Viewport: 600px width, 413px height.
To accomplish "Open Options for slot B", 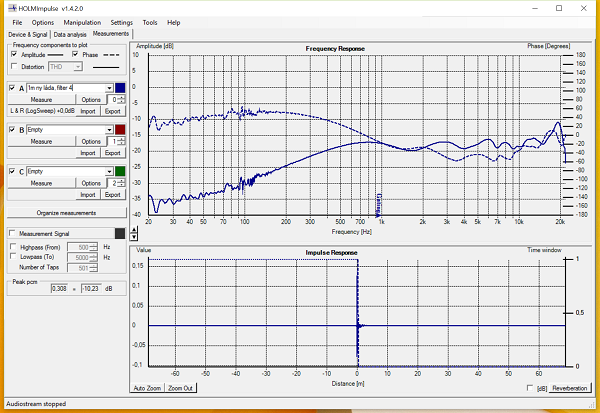I will coord(91,141).
